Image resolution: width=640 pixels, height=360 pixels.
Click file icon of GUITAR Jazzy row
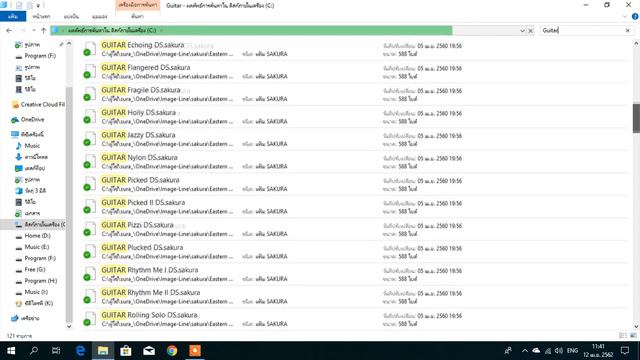point(90,139)
